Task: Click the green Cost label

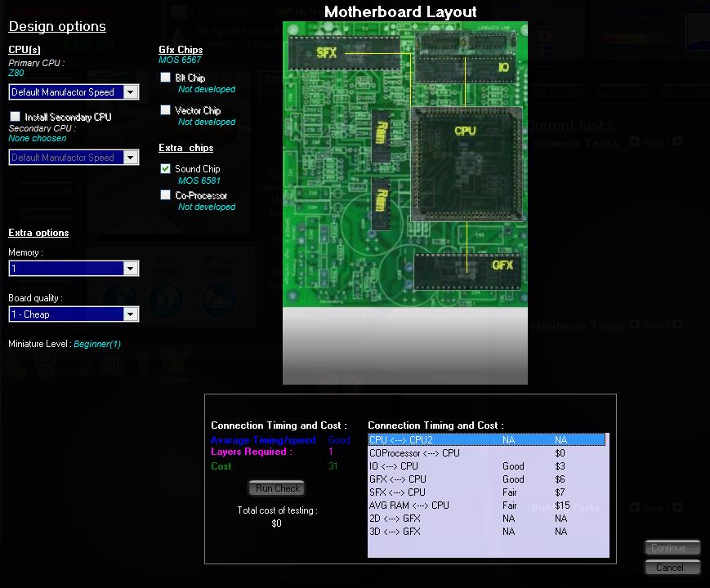Action: (x=221, y=466)
